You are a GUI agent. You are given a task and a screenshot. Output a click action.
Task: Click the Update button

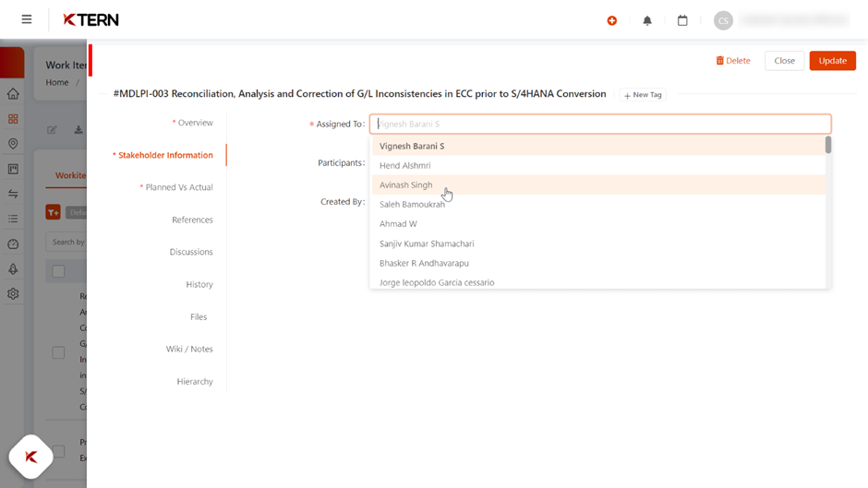(x=833, y=60)
